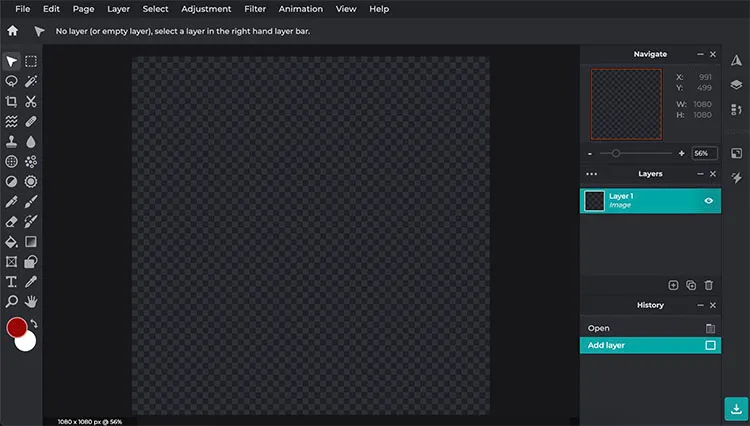Close the History panel
The image size is (750, 426).
(713, 305)
